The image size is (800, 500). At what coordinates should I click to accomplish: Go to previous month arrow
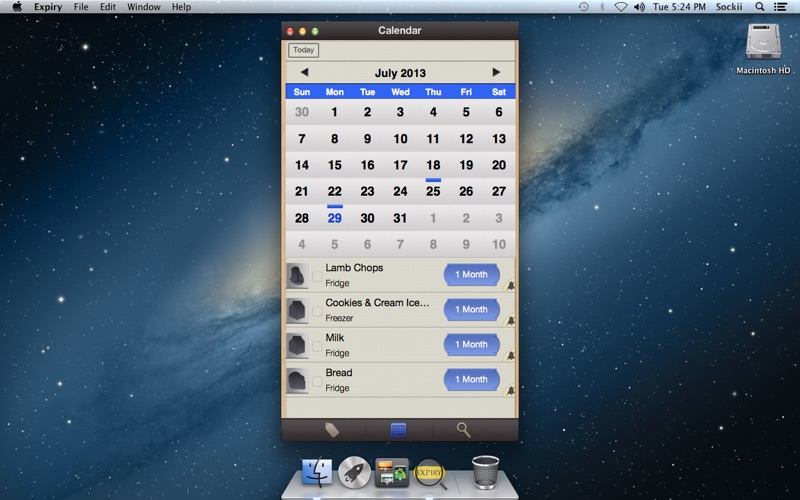[x=304, y=72]
